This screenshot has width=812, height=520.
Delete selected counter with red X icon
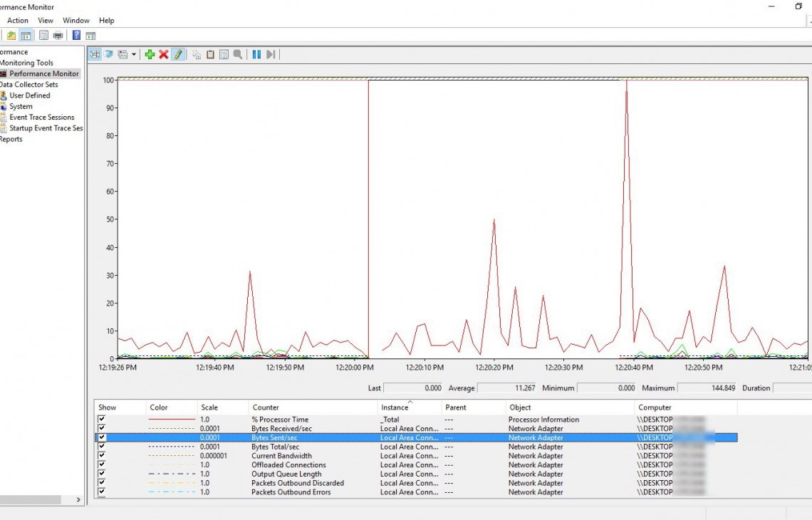coord(164,54)
